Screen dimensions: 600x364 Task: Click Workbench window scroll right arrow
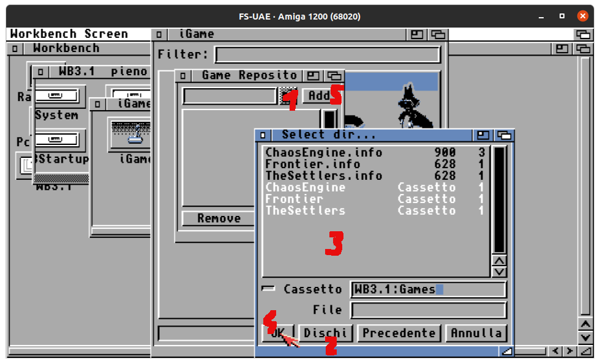[570, 351]
